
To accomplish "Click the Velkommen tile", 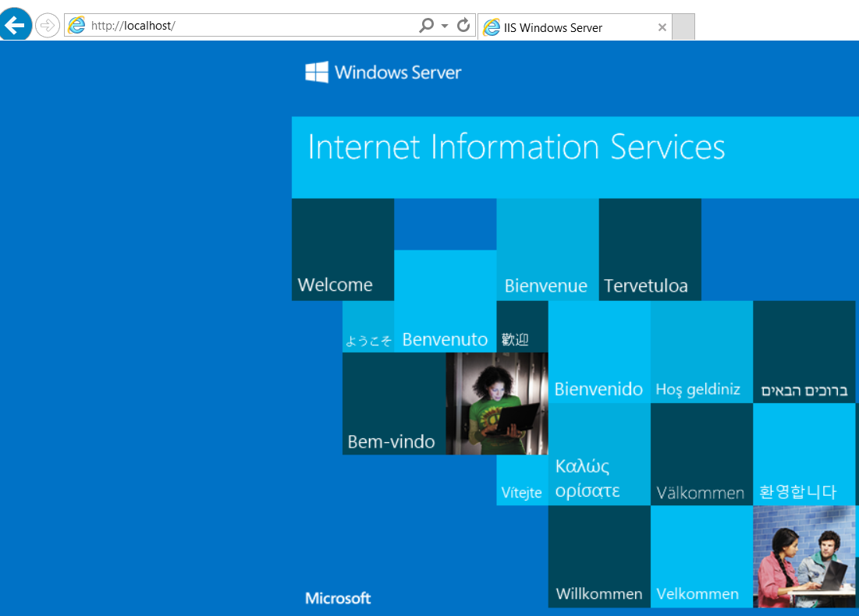I will (x=701, y=557).
